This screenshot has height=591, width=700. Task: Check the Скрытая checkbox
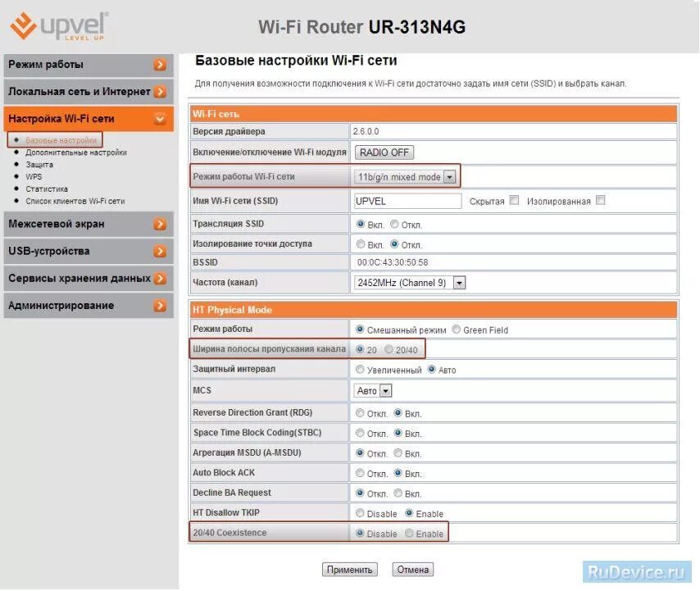(515, 199)
